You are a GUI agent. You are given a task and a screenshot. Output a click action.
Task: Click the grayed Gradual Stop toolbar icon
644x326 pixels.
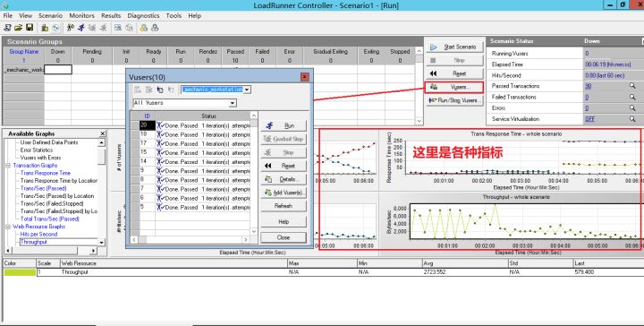[x=92, y=28]
